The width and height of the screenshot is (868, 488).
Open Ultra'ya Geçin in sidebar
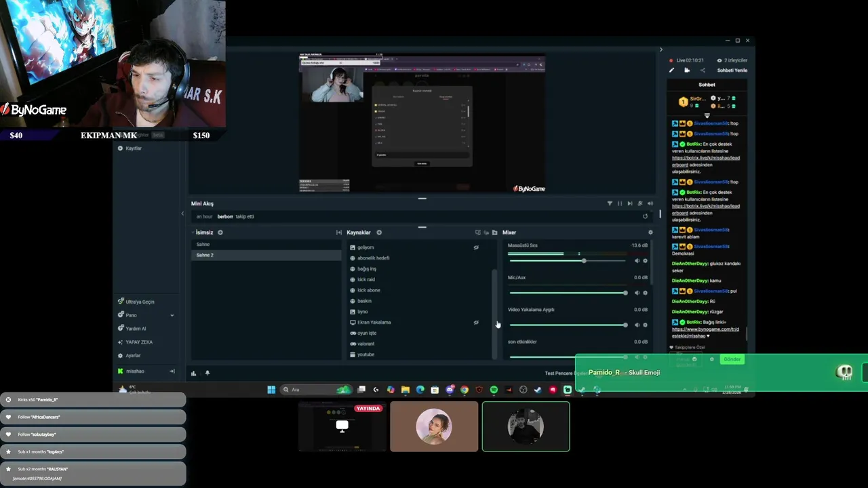[140, 302]
